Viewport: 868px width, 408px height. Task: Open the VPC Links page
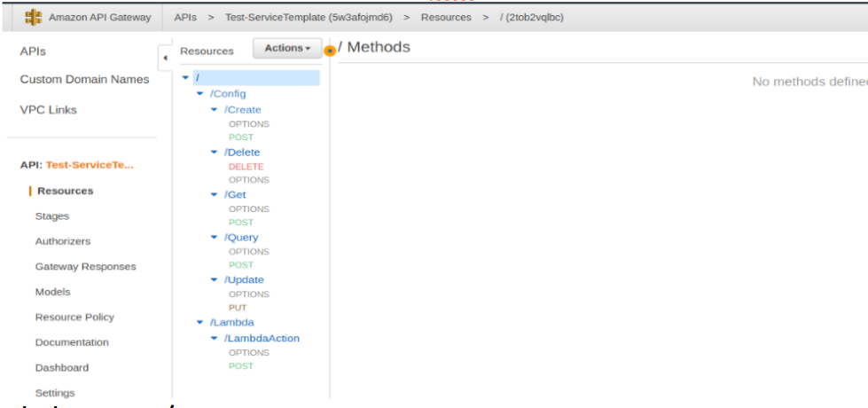48,110
